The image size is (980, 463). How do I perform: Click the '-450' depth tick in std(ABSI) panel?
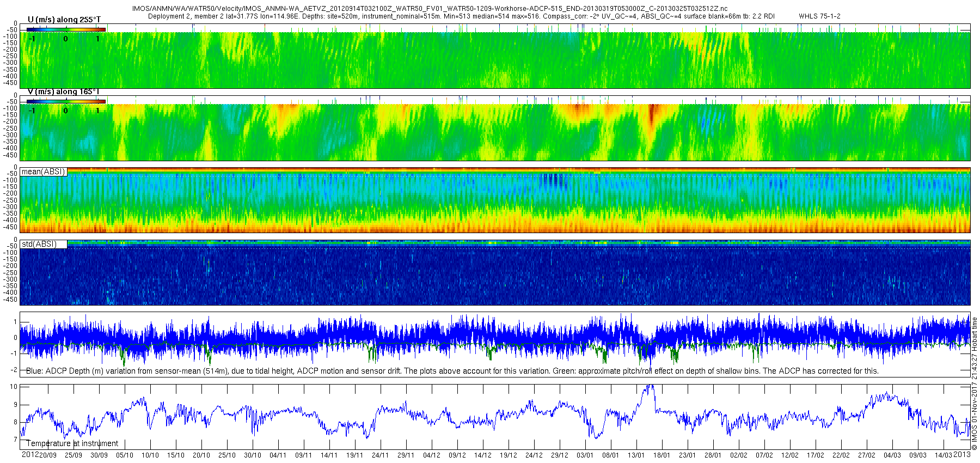point(11,300)
